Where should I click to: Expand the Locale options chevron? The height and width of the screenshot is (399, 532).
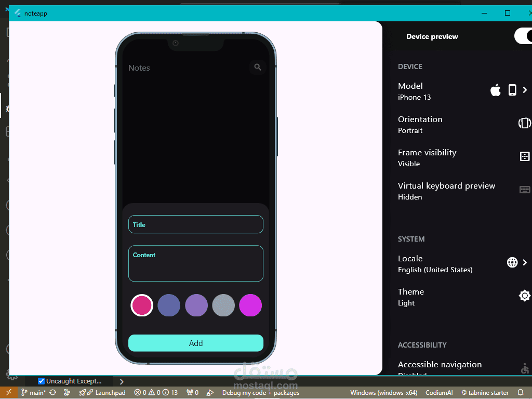click(525, 262)
